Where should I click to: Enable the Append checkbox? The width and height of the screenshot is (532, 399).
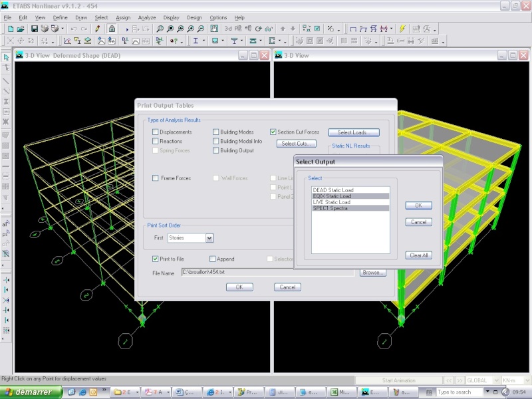(212, 259)
